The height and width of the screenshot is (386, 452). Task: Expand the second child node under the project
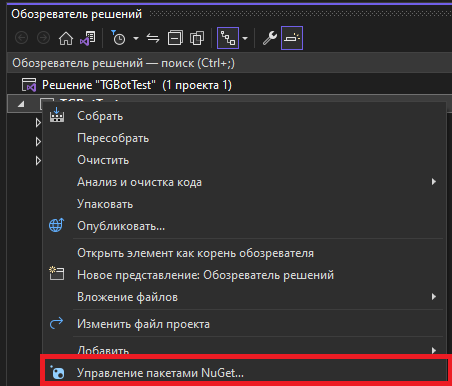pyautogui.click(x=38, y=142)
